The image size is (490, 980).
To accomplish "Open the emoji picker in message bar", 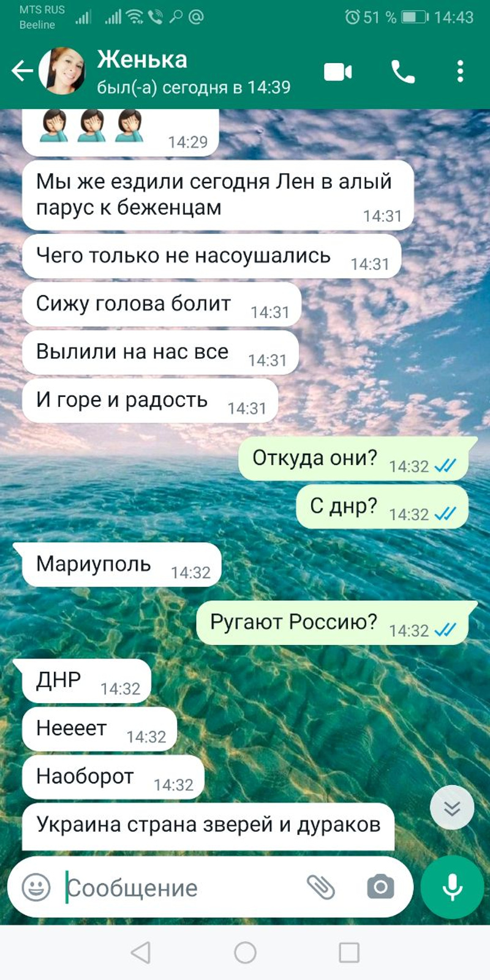I will pos(36,887).
